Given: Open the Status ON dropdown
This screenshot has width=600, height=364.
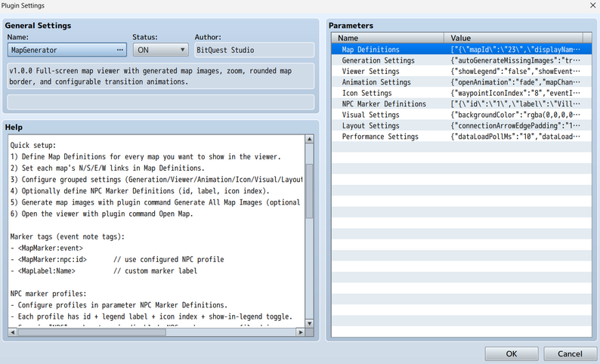Looking at the screenshot, I should click(160, 50).
